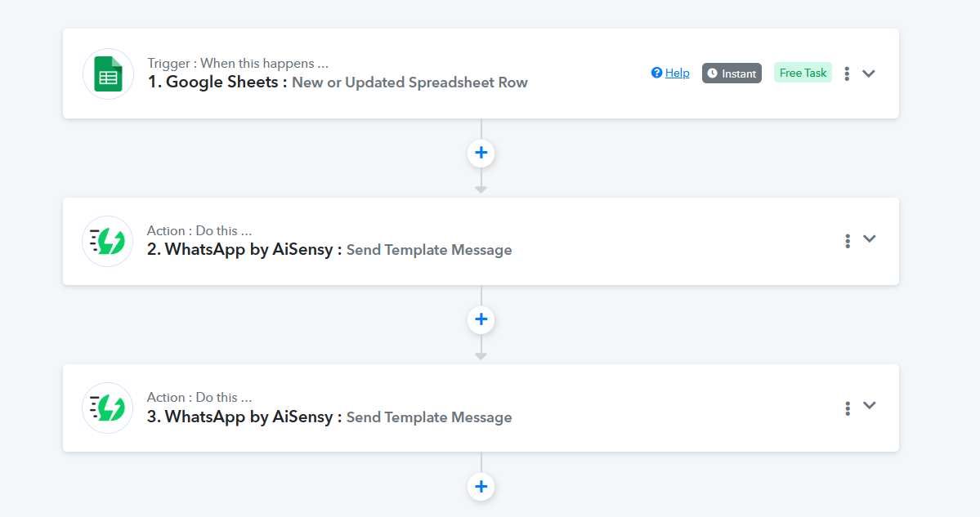
Task: Click the Free Task badge
Action: click(x=803, y=73)
